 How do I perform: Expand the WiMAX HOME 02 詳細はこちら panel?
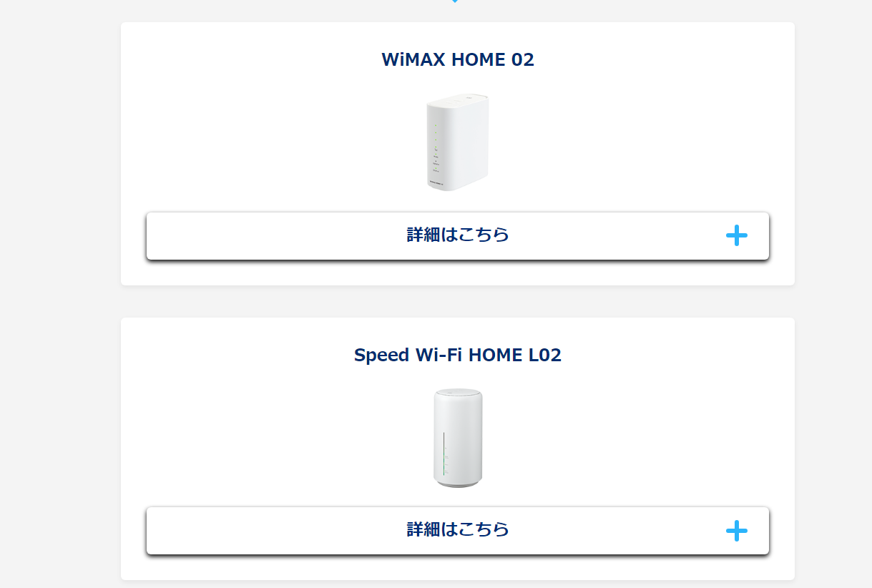458,235
